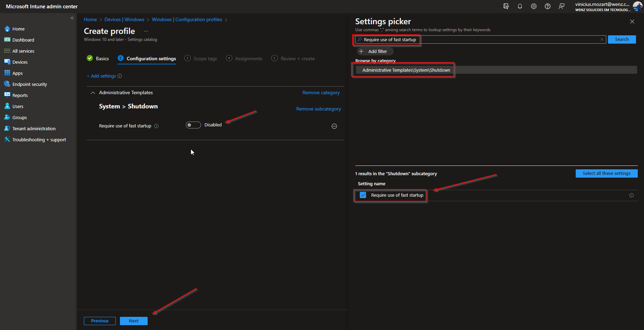Open the Endpoint security shield icon
This screenshot has width=644, height=330.
pos(7,84)
